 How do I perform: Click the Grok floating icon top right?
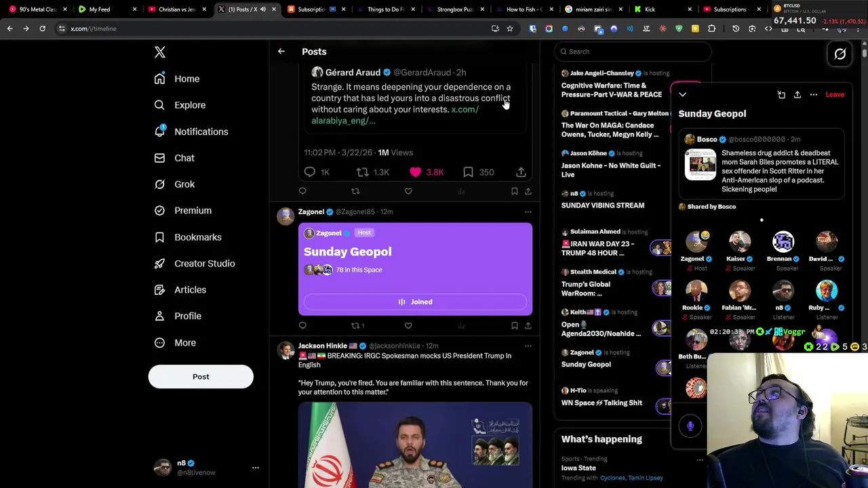(840, 54)
